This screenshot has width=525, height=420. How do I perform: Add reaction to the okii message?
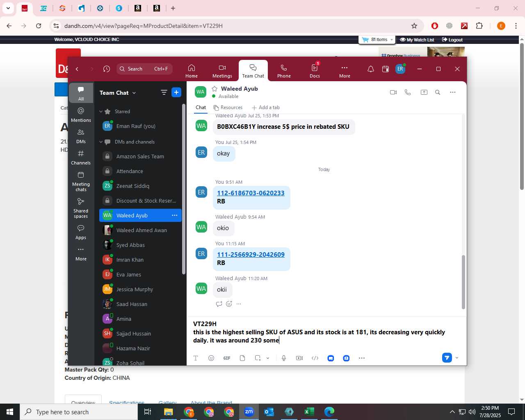(x=229, y=304)
